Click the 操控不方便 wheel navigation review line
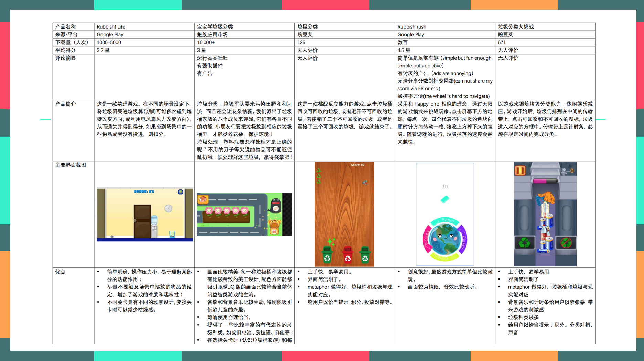Image resolution: width=644 pixels, height=361 pixels. (x=443, y=96)
